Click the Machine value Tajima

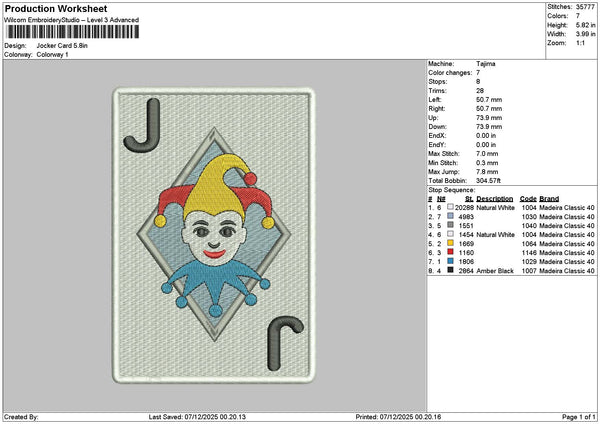coord(485,64)
